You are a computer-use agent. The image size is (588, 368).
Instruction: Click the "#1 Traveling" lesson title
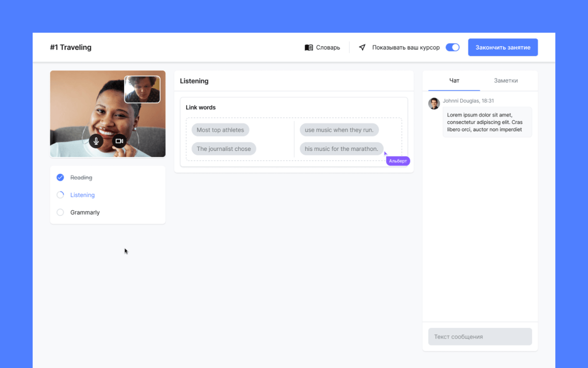pyautogui.click(x=71, y=47)
